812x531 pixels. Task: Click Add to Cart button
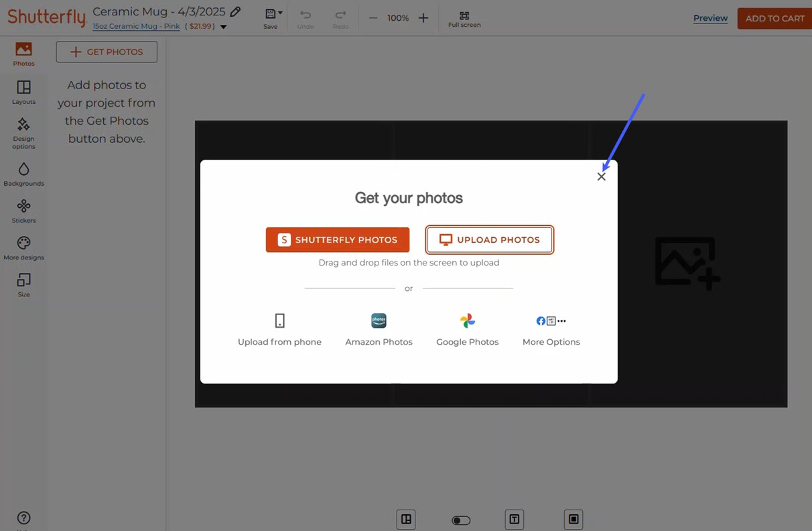[x=774, y=18]
